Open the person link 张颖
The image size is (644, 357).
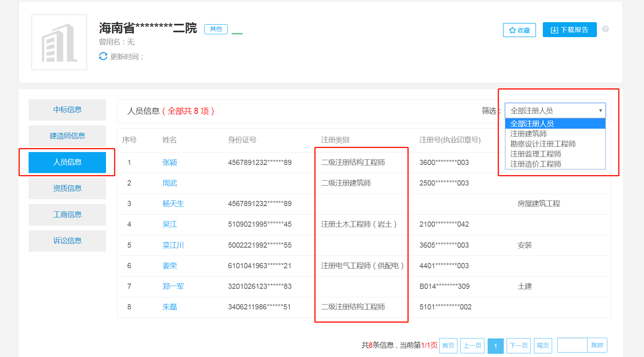coord(170,163)
